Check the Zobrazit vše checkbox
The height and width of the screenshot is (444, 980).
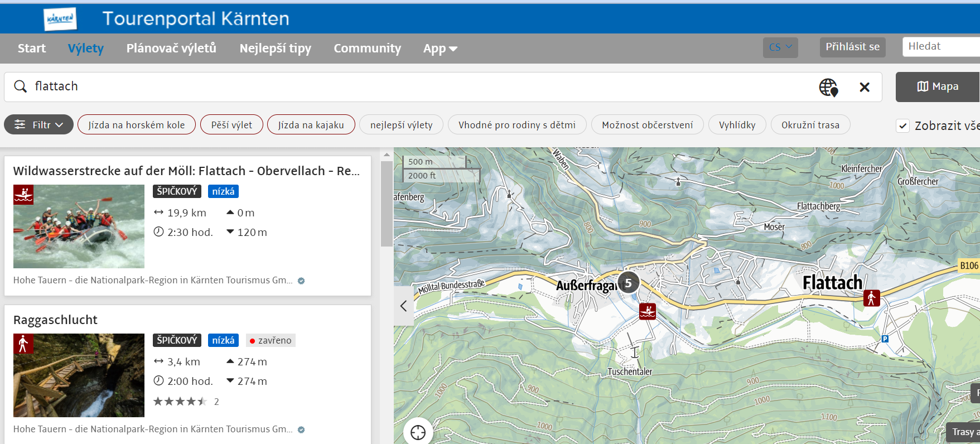[x=903, y=126]
